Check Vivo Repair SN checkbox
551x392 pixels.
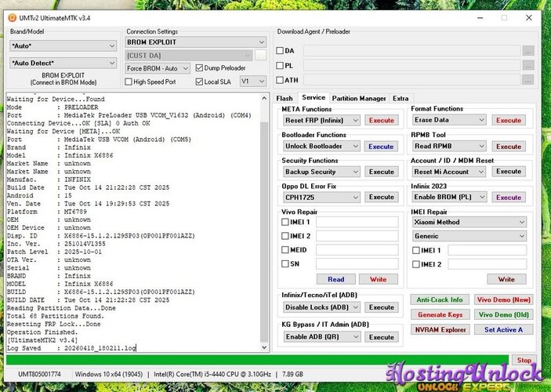tap(285, 263)
